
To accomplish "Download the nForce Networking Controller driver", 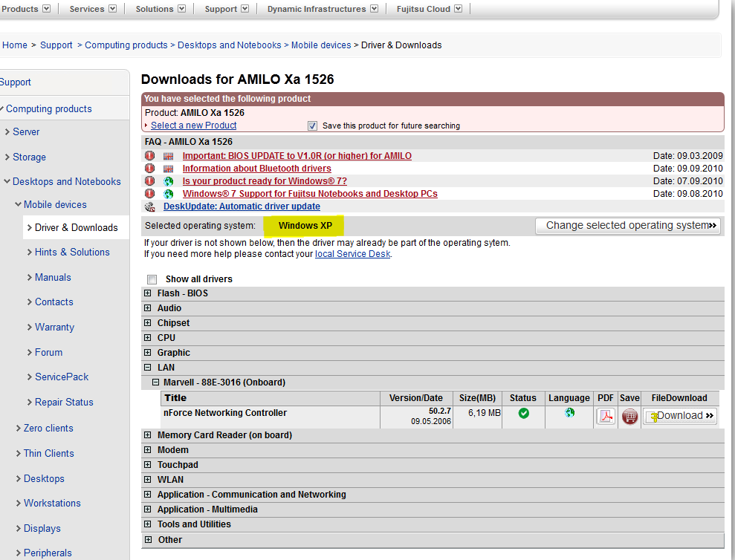I will (x=680, y=416).
